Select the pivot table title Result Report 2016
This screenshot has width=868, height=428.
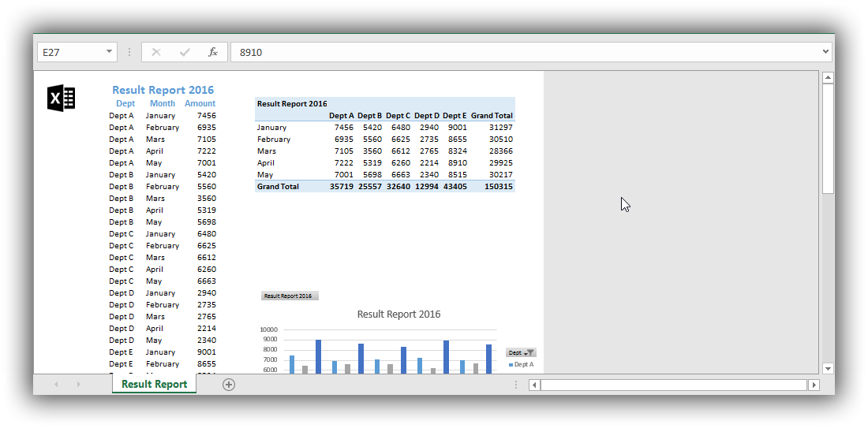tap(292, 103)
